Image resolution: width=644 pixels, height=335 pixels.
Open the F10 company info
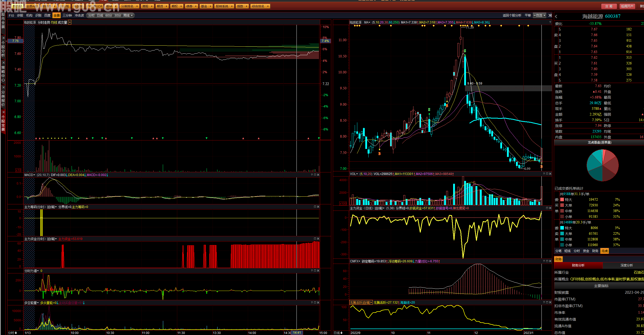pyautogui.click(x=11, y=15)
